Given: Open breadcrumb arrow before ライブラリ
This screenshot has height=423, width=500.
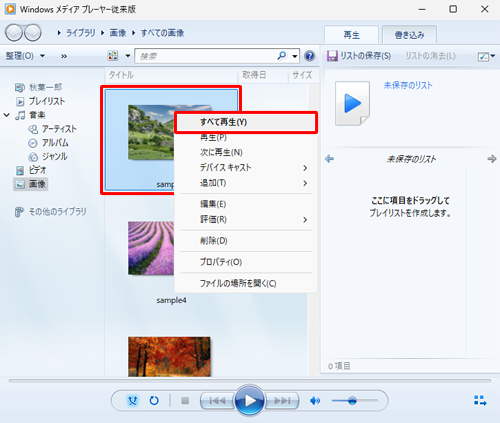Looking at the screenshot, I should click(59, 33).
